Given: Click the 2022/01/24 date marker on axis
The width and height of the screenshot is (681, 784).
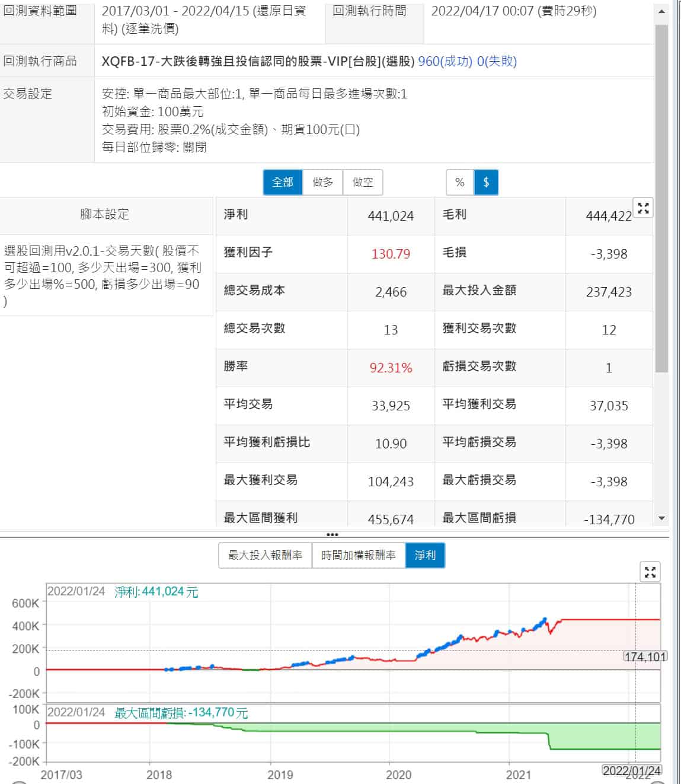Looking at the screenshot, I should 631,770.
